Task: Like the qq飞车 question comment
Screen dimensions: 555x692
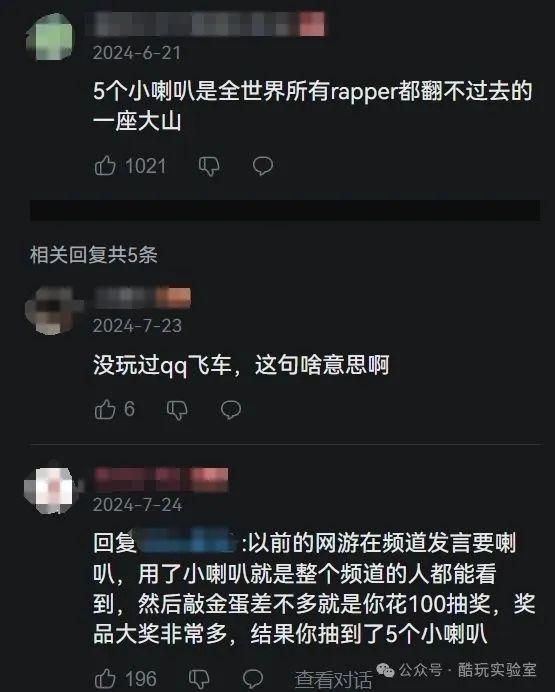Action: point(105,409)
